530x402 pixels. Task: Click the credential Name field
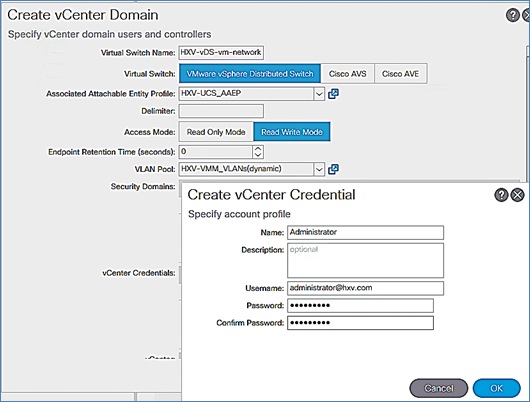pos(365,232)
